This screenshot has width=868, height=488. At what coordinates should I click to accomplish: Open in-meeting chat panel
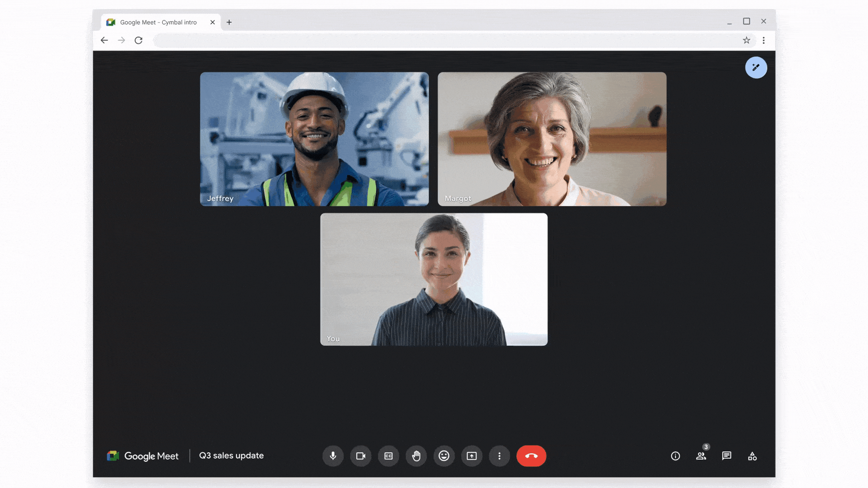pyautogui.click(x=726, y=456)
